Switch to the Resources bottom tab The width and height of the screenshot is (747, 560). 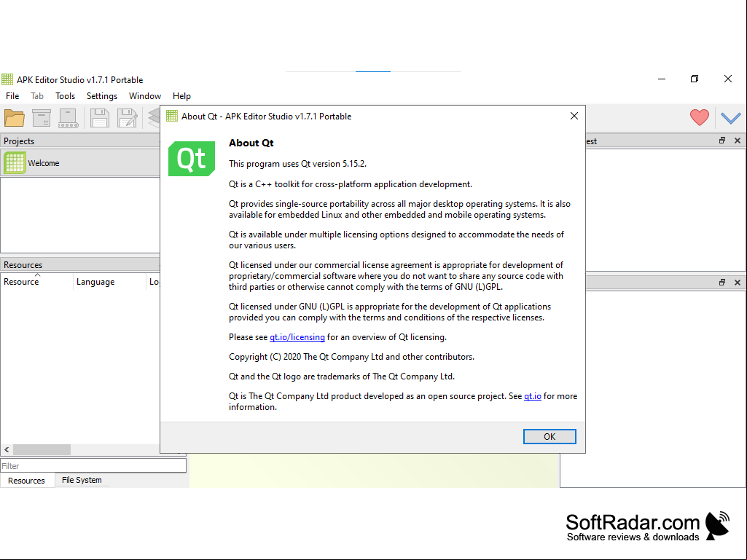[27, 481]
